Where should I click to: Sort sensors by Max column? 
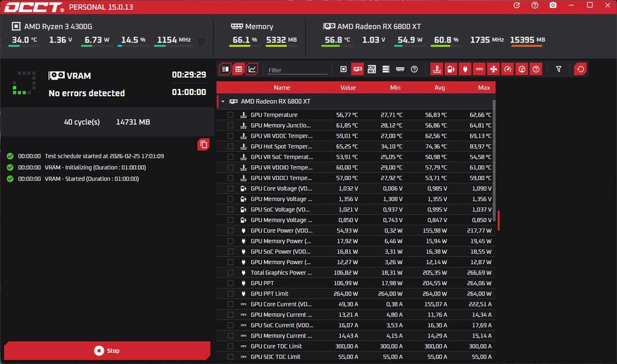pos(484,88)
